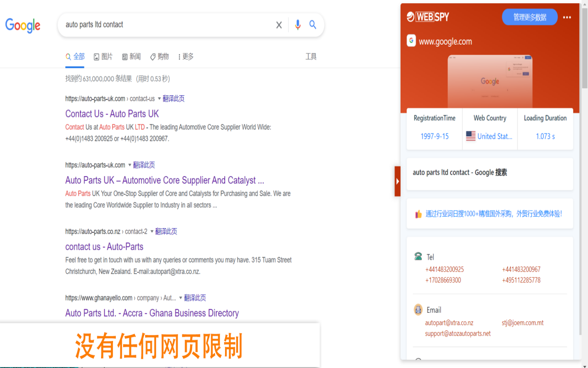
Task: Click the WebSpy logo
Action: pyautogui.click(x=428, y=17)
